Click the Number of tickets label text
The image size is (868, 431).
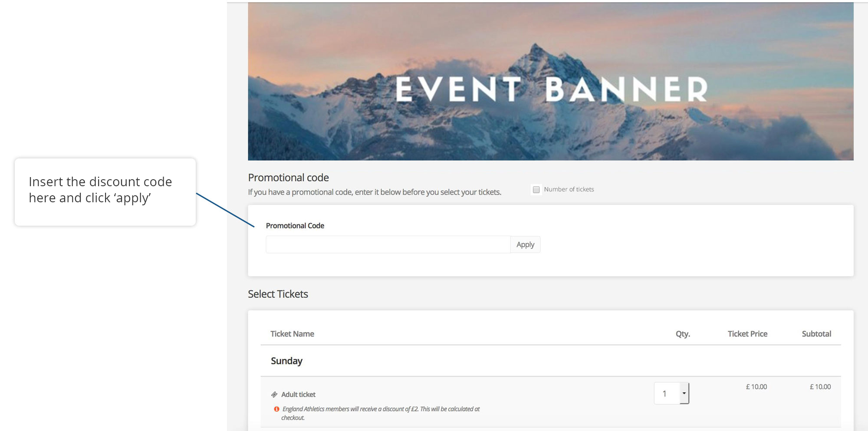tap(569, 190)
